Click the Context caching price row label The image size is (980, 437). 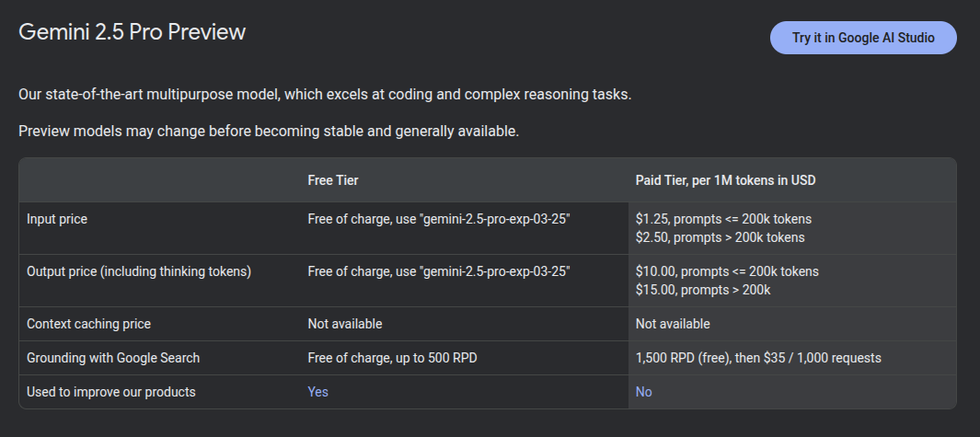coord(88,324)
